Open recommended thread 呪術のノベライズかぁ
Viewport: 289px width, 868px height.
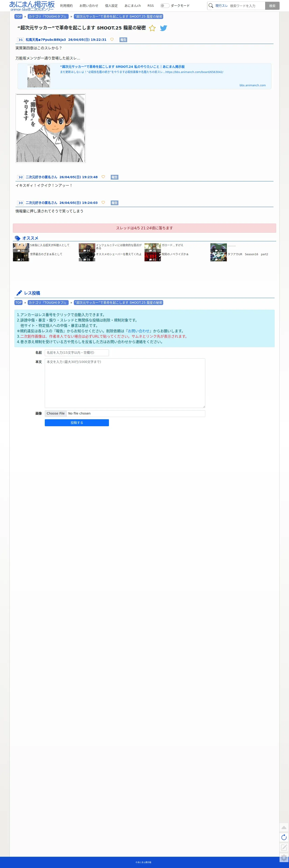(x=175, y=254)
